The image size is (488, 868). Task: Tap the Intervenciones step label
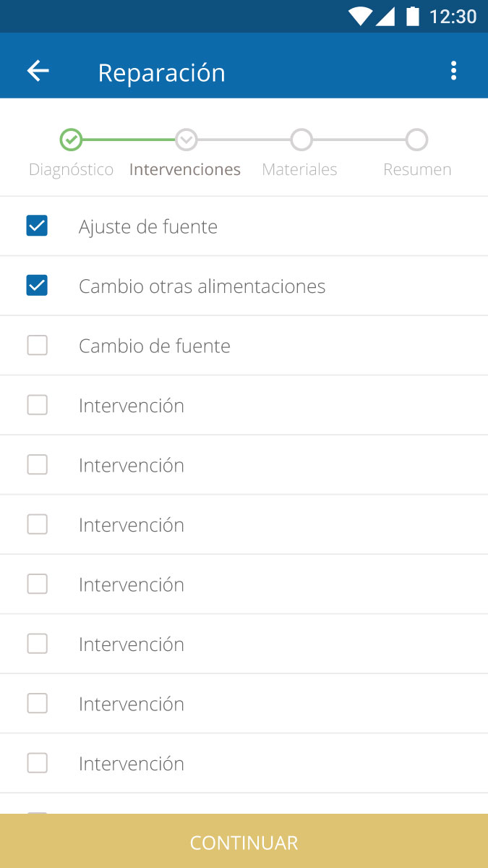(x=185, y=170)
